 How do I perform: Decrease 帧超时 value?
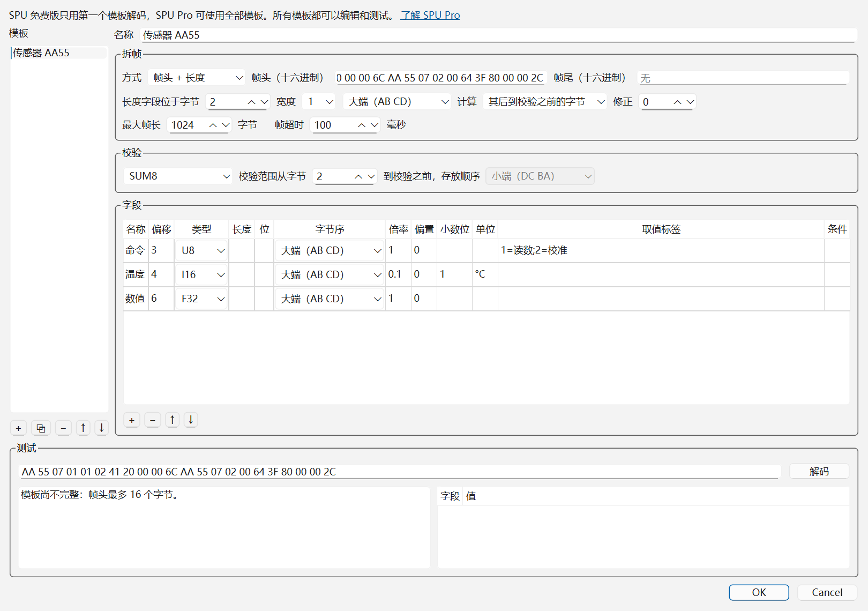[x=374, y=125]
